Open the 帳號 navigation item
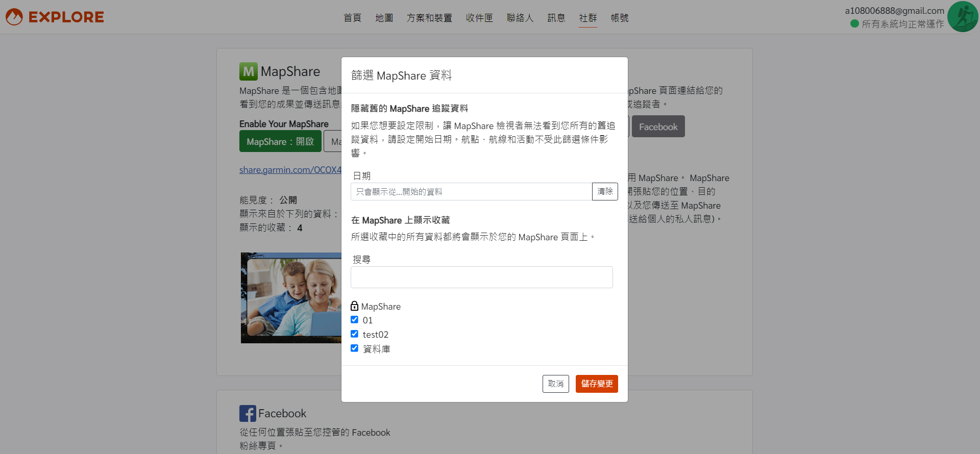980x454 pixels. [620, 18]
